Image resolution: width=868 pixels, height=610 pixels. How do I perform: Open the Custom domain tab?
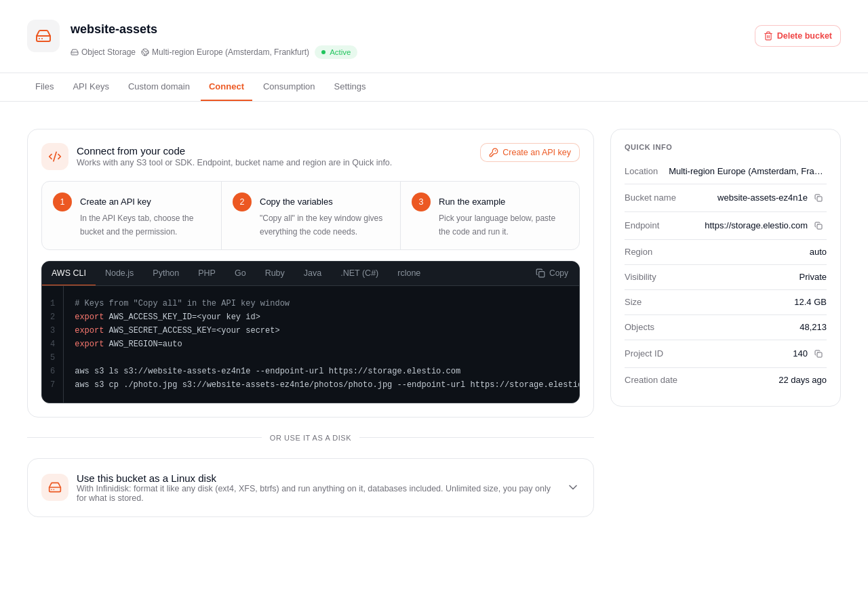pos(159,87)
